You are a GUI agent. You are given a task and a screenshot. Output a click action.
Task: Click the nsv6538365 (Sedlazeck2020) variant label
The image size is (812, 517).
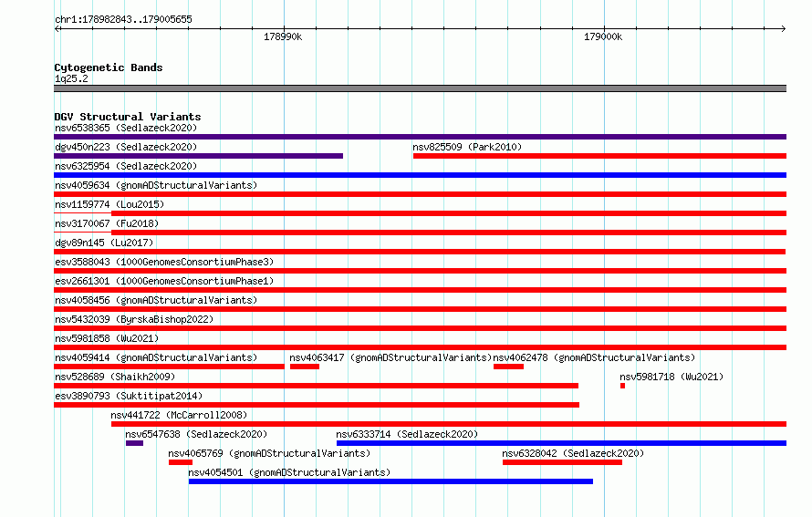coord(126,128)
